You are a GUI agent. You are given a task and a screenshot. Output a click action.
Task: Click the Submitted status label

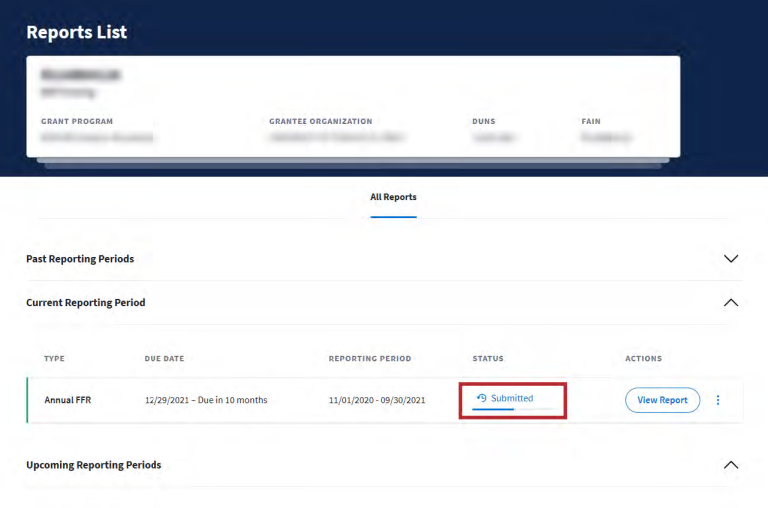click(x=511, y=398)
